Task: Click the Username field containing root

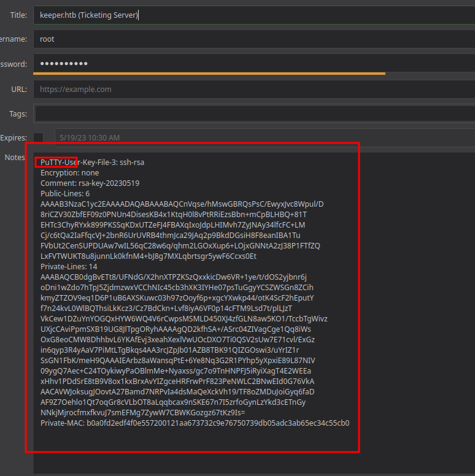Action: (254, 39)
